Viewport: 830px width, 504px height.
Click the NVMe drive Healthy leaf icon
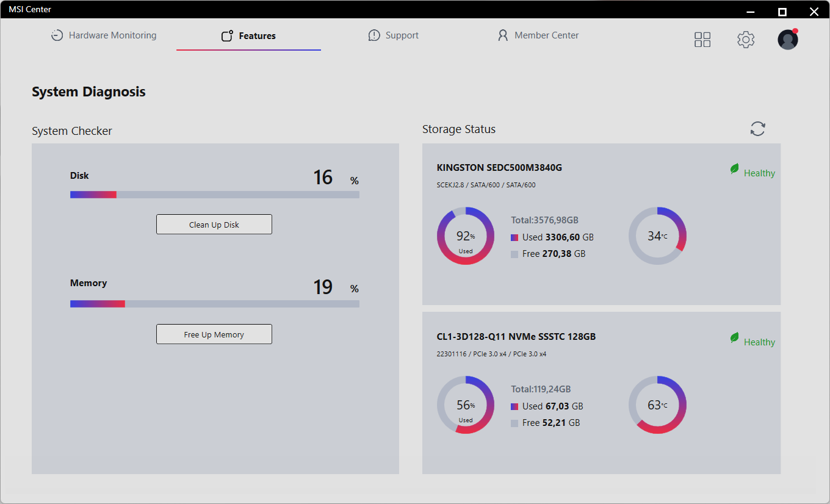(735, 338)
